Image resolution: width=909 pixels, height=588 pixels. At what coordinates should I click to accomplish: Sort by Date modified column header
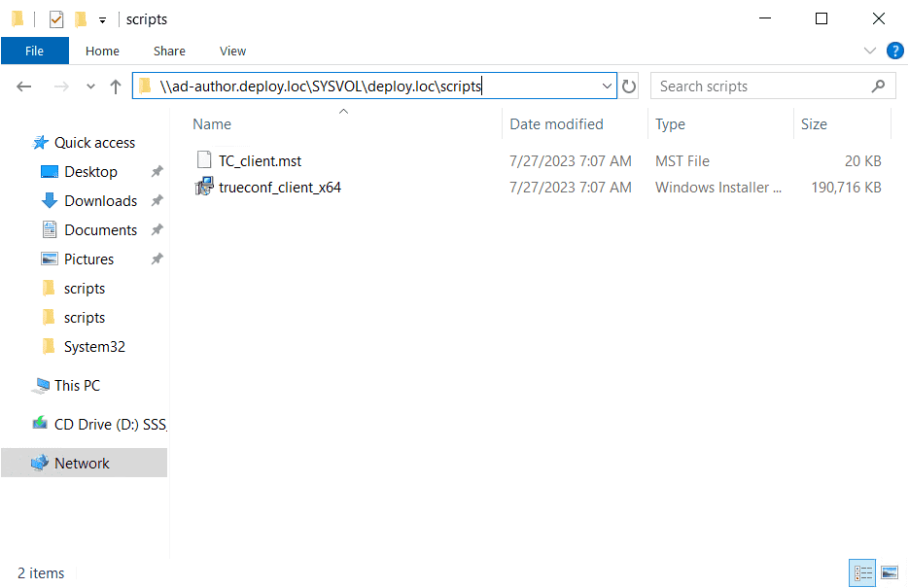(556, 124)
